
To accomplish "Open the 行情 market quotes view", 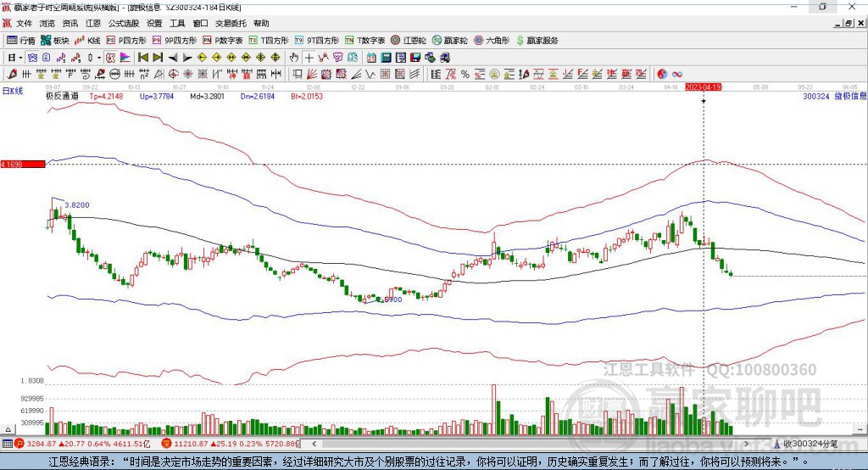I will [x=20, y=41].
